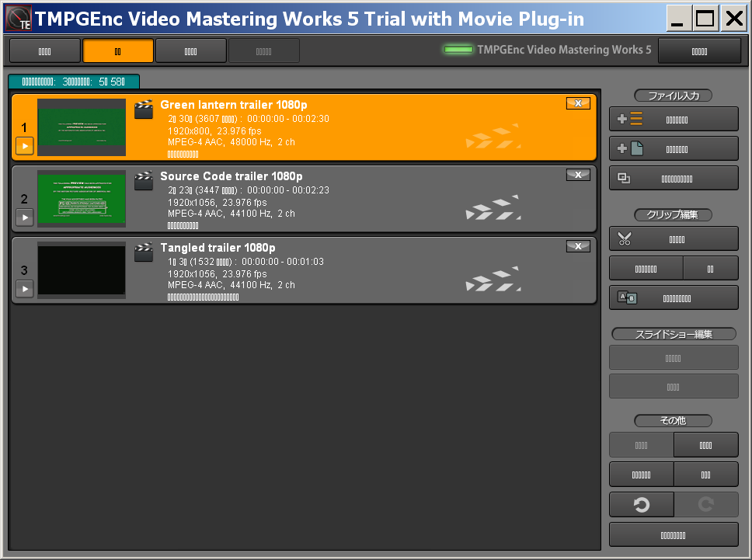Viewport: 752px width, 560px height.
Task: Open the scissors cut-edit button
Action: 674,238
